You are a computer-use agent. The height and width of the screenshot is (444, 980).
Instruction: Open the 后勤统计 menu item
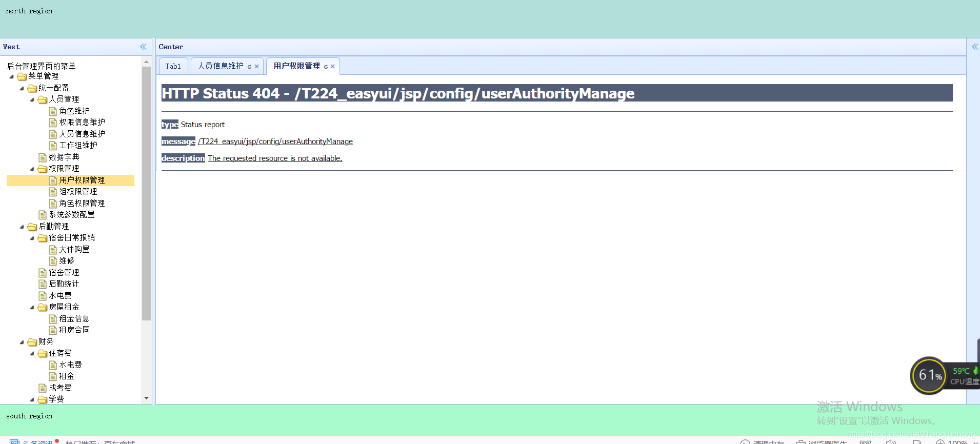[64, 284]
